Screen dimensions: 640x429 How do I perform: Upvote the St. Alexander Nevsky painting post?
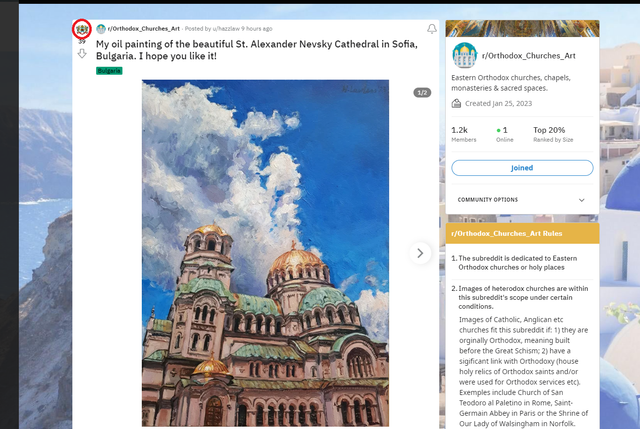coord(82,29)
